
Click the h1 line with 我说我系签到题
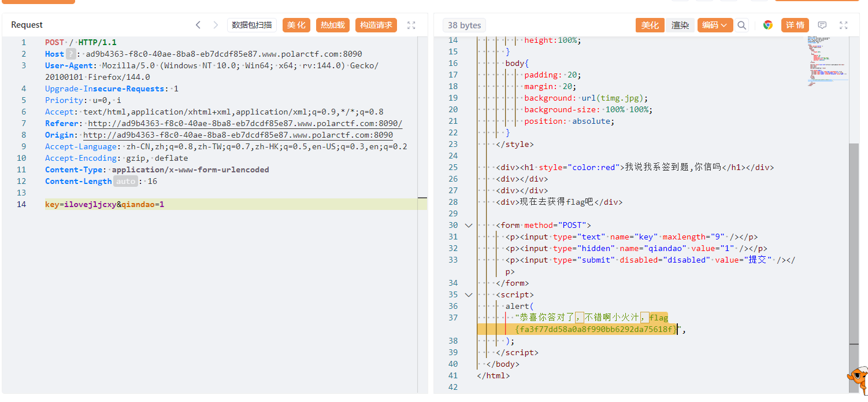635,167
